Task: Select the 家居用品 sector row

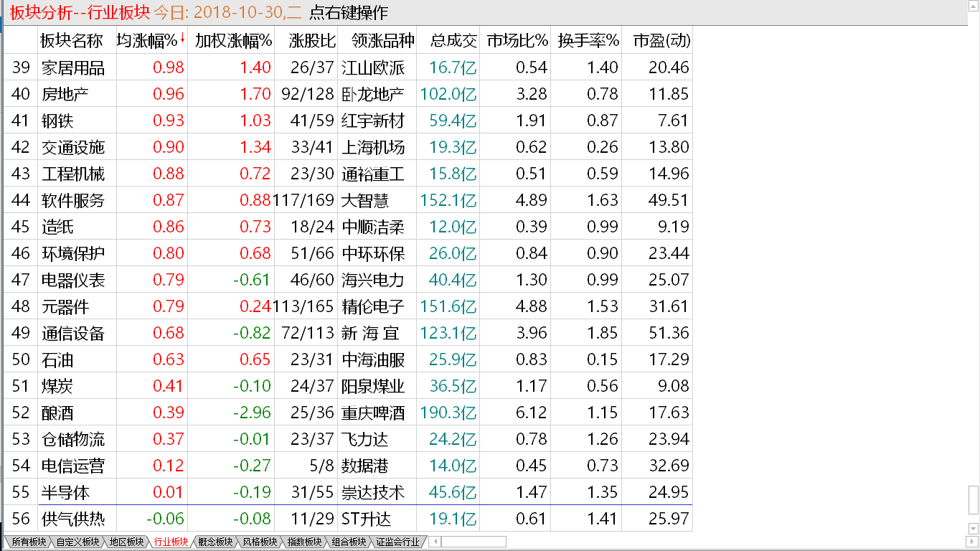Action: click(347, 67)
